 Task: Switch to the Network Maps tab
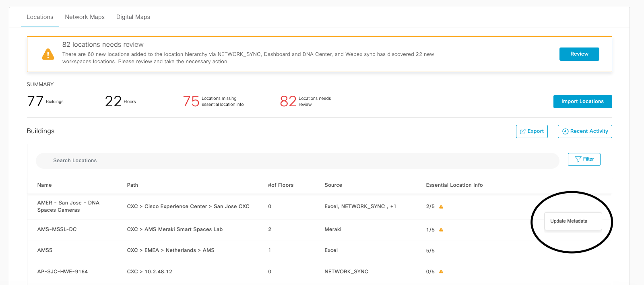click(x=85, y=17)
